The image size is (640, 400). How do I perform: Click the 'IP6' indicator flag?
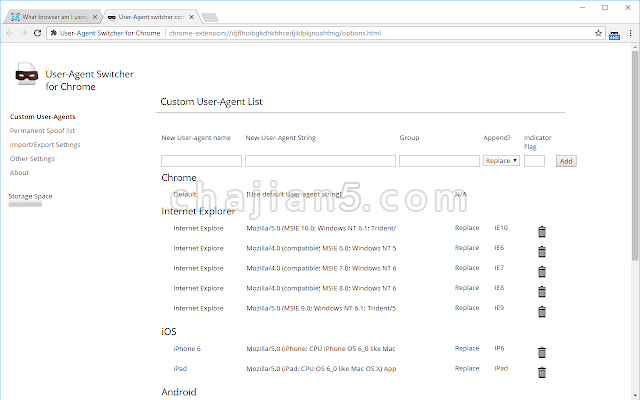499,348
